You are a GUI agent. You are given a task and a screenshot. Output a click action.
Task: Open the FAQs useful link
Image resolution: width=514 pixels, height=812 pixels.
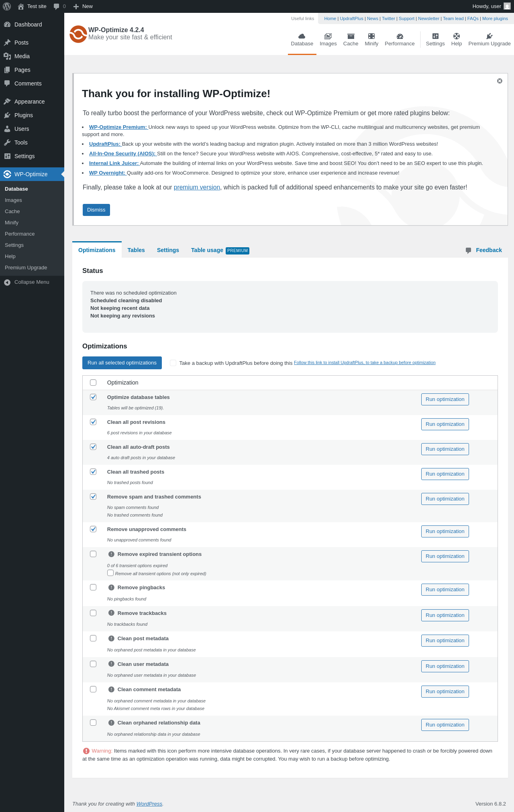(473, 18)
